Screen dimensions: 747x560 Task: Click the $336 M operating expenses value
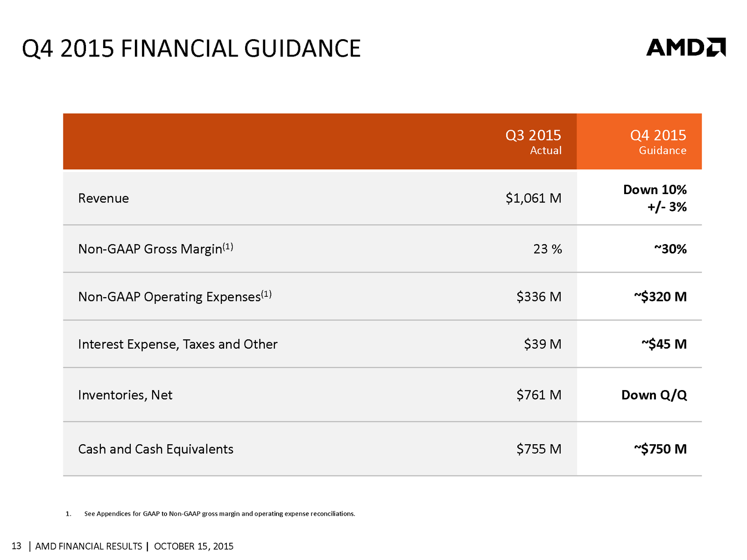click(539, 297)
